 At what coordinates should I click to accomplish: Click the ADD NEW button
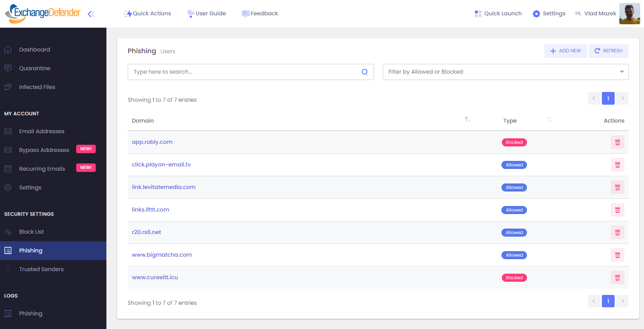coord(565,51)
